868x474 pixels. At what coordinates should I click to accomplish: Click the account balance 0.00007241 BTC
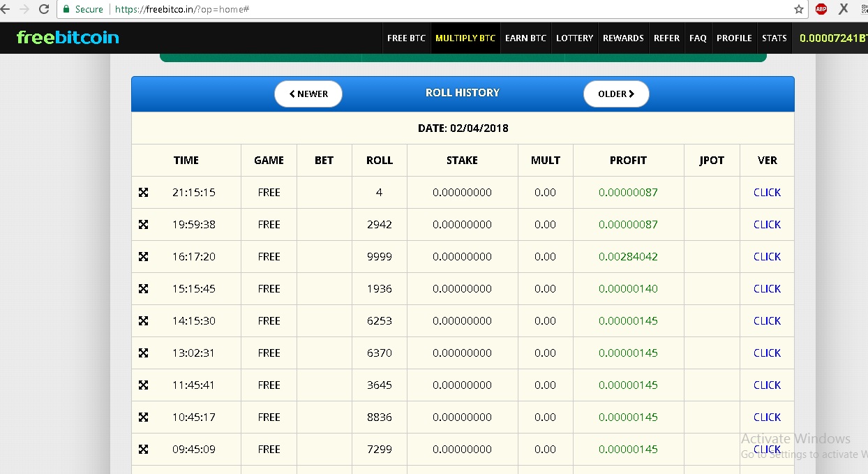coord(833,38)
